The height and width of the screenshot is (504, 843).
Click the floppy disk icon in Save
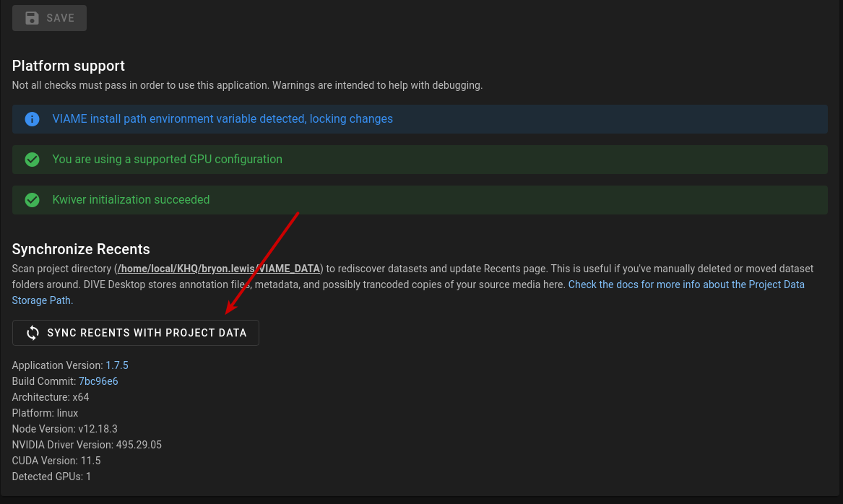coord(33,18)
